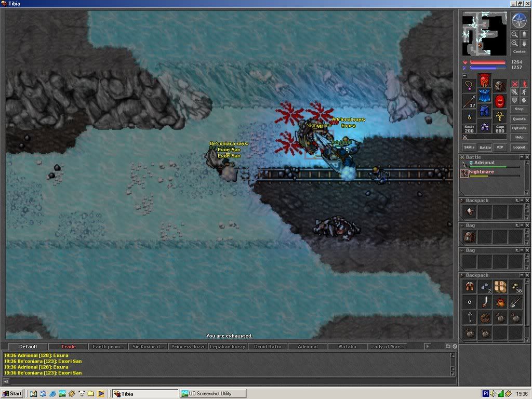Switch to the Trade chat tab
Image resolution: width=532 pixels, height=399 pixels.
pyautogui.click(x=68, y=347)
